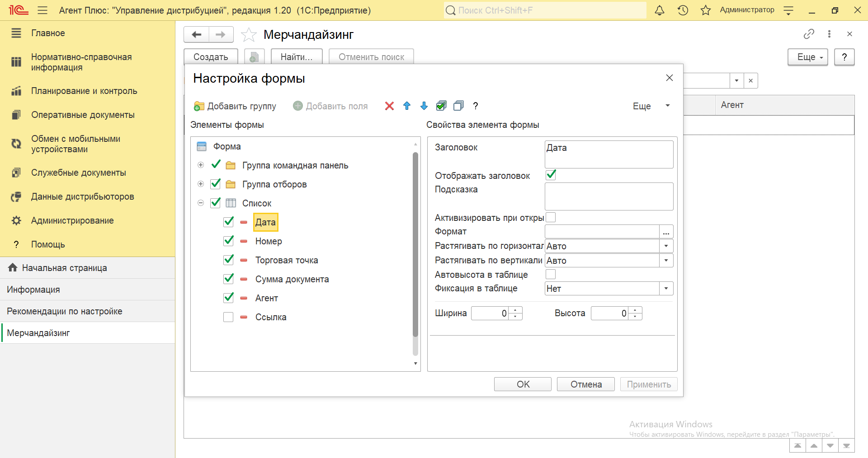The width and height of the screenshot is (868, 458).
Task: Switch to Начальная страница tab
Action: pyautogui.click(x=87, y=268)
